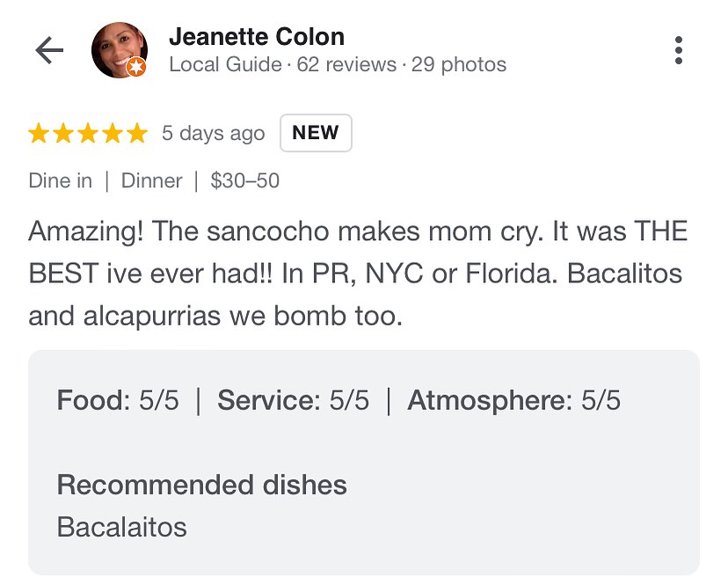Tap the '$30–50' price range tag
This screenshot has height=585, width=728.
coord(244,180)
